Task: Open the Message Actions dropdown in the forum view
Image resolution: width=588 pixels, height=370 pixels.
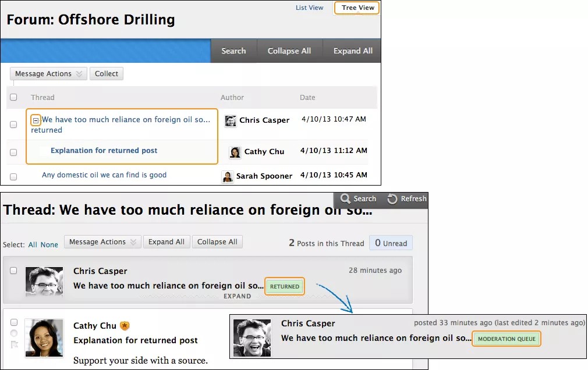Action: [48, 73]
